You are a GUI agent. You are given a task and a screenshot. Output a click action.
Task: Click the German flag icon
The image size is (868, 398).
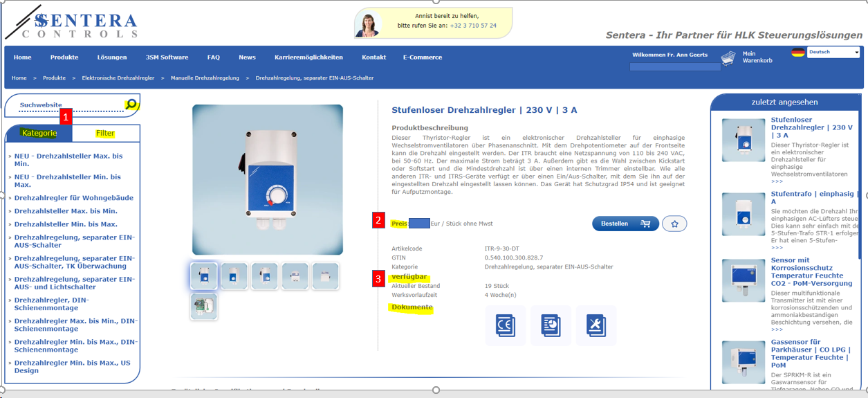pyautogui.click(x=798, y=52)
